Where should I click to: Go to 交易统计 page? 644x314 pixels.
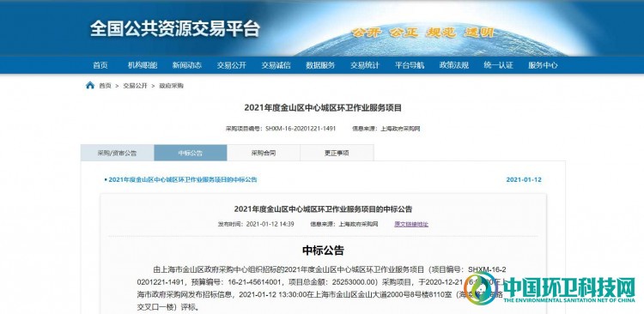coord(365,65)
